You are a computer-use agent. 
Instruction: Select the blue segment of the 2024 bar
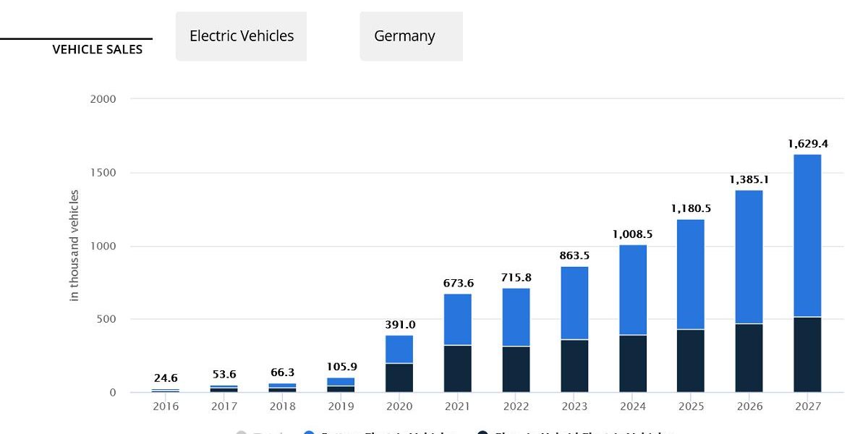(632, 289)
